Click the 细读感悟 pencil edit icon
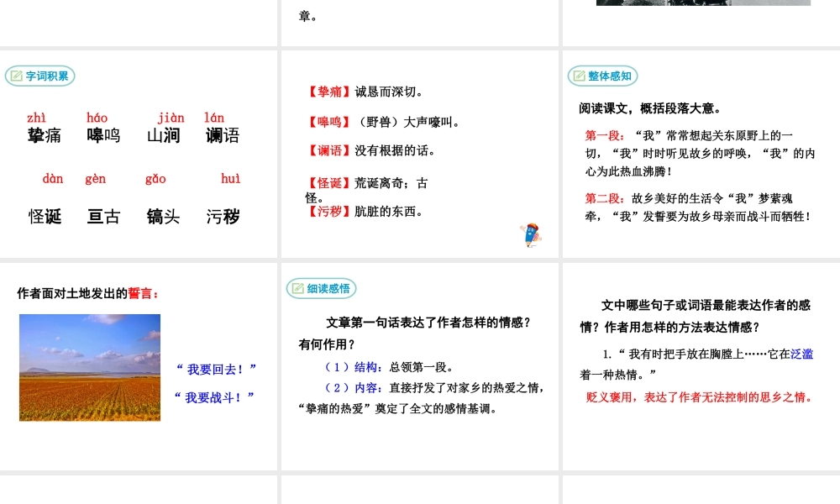Image resolution: width=840 pixels, height=504 pixels. (x=298, y=289)
